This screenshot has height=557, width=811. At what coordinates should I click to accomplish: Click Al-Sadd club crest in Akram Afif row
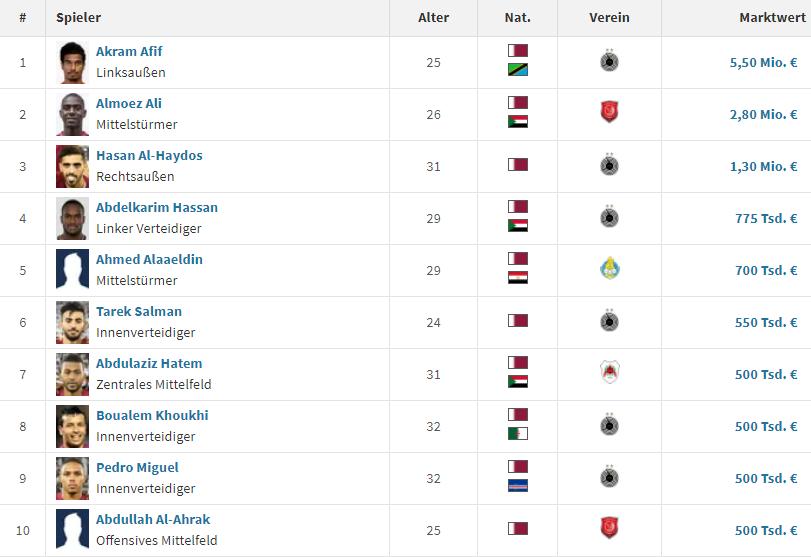609,62
